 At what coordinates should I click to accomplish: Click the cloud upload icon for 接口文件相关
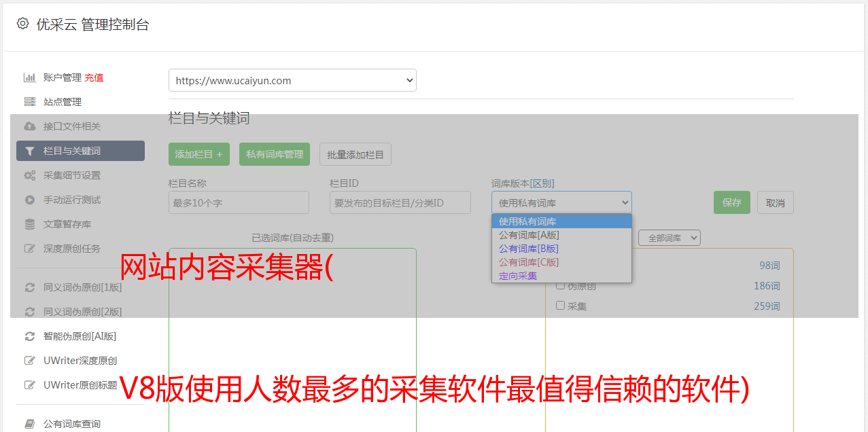point(29,126)
